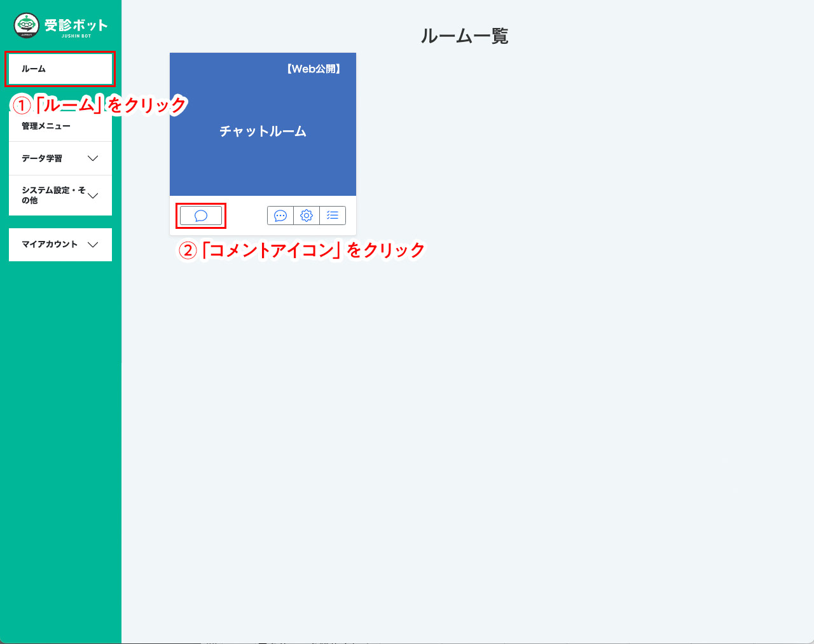Expand システム設定・その他 menu
814x644 pixels.
60,195
